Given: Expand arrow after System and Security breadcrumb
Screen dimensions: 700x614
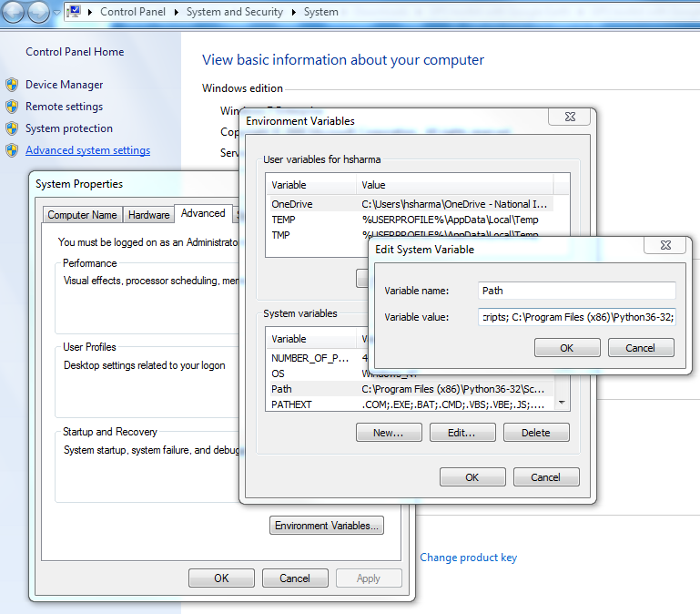Looking at the screenshot, I should pyautogui.click(x=294, y=12).
